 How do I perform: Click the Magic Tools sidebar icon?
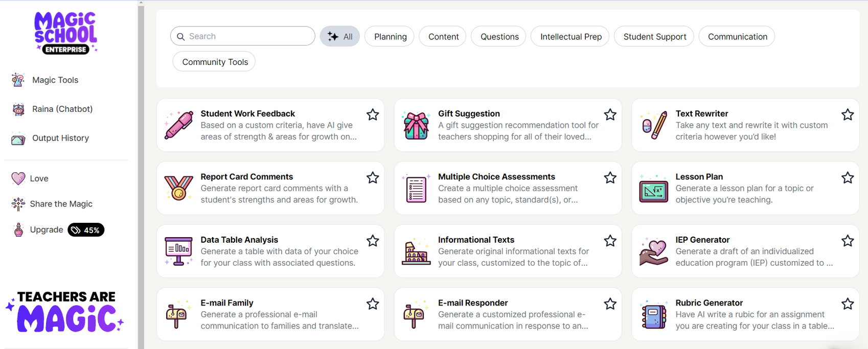pyautogui.click(x=18, y=80)
